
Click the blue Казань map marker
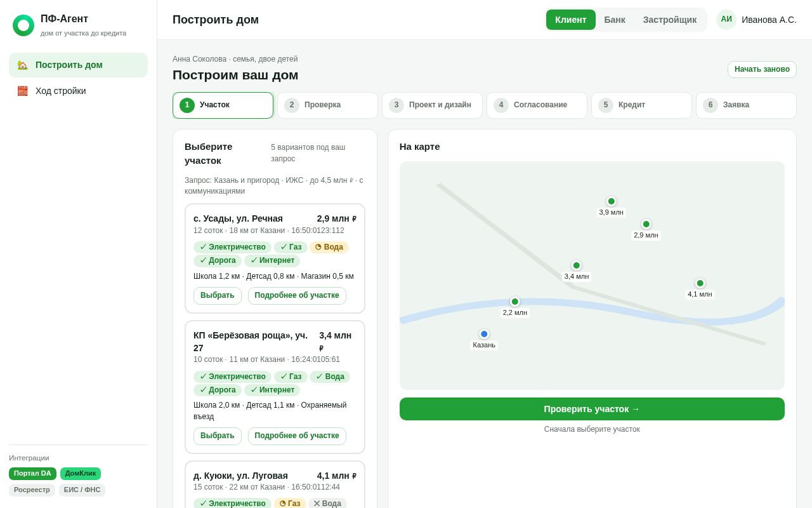click(484, 334)
